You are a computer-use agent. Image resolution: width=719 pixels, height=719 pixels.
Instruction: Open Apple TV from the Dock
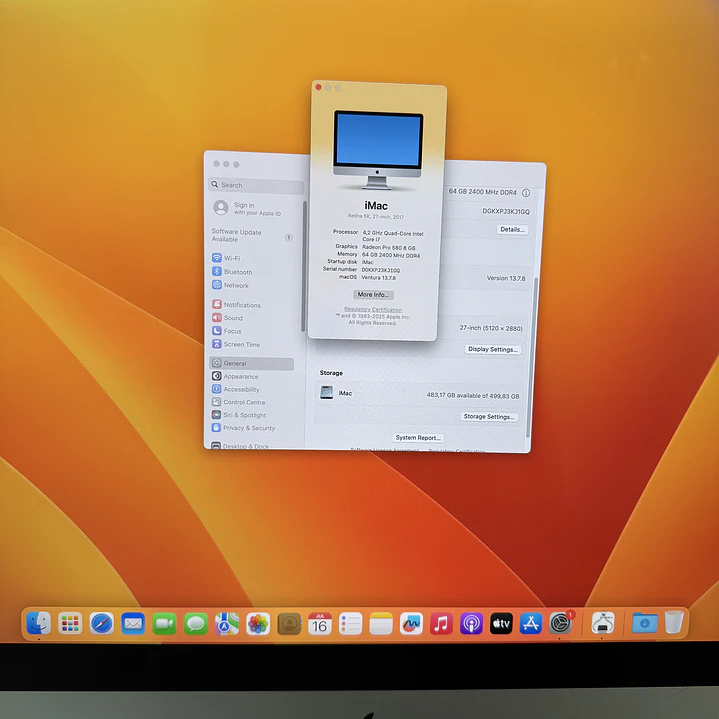(x=501, y=624)
